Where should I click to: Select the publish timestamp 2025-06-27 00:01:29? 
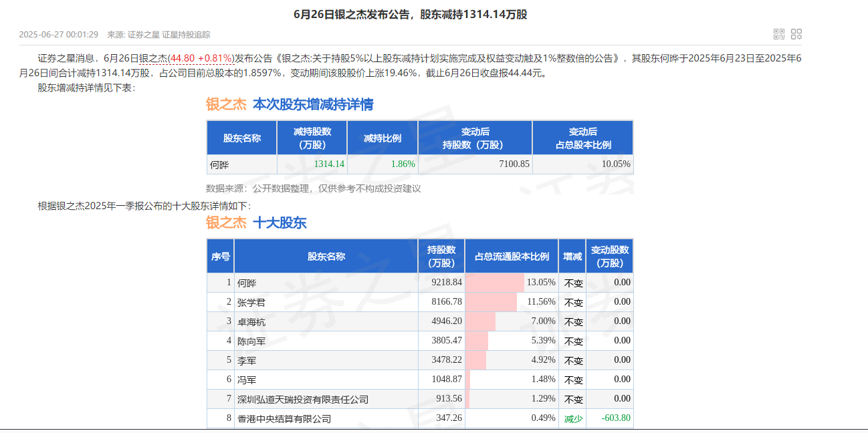[x=59, y=34]
